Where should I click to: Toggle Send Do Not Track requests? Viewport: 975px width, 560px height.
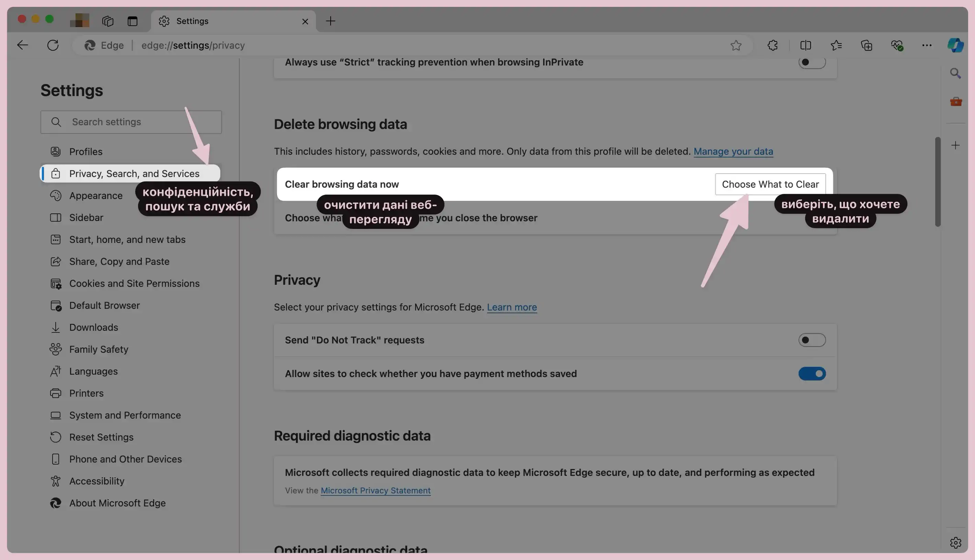coord(812,340)
